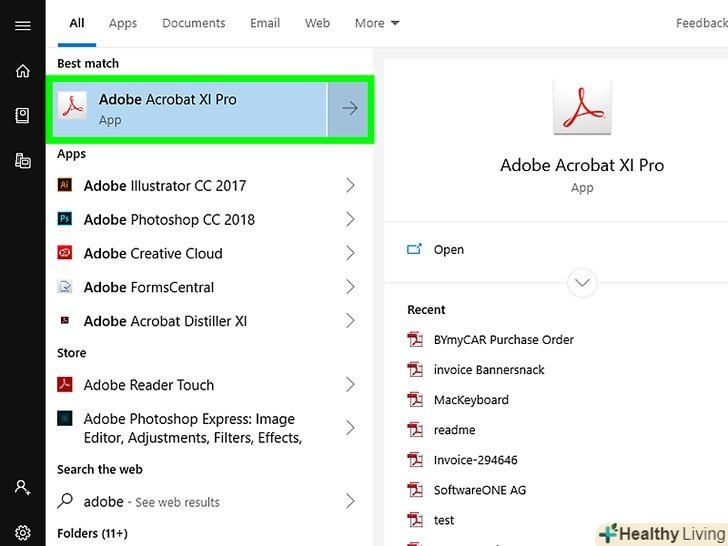Select the Web tab
This screenshot has height=546, width=728.
pos(317,23)
